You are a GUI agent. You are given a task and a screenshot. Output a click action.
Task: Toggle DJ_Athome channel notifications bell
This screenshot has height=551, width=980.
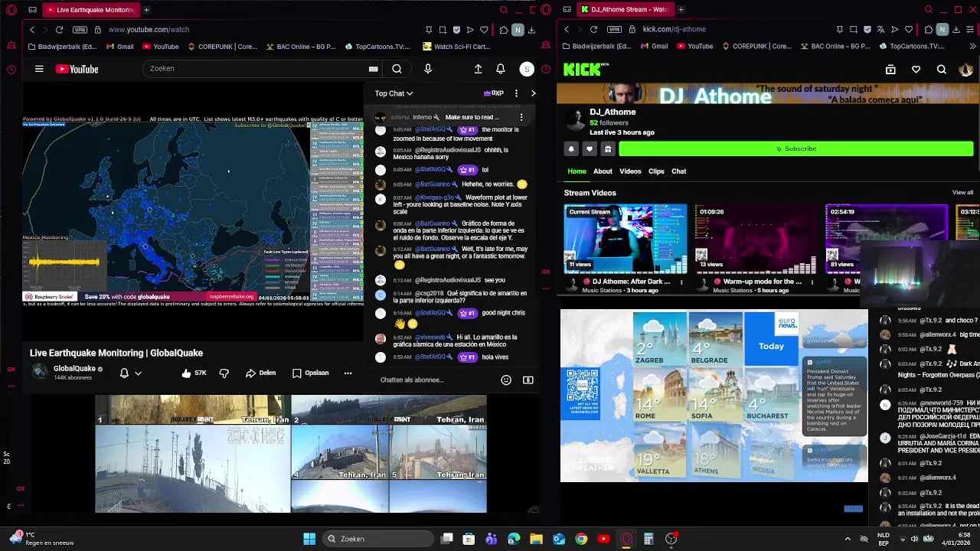571,149
